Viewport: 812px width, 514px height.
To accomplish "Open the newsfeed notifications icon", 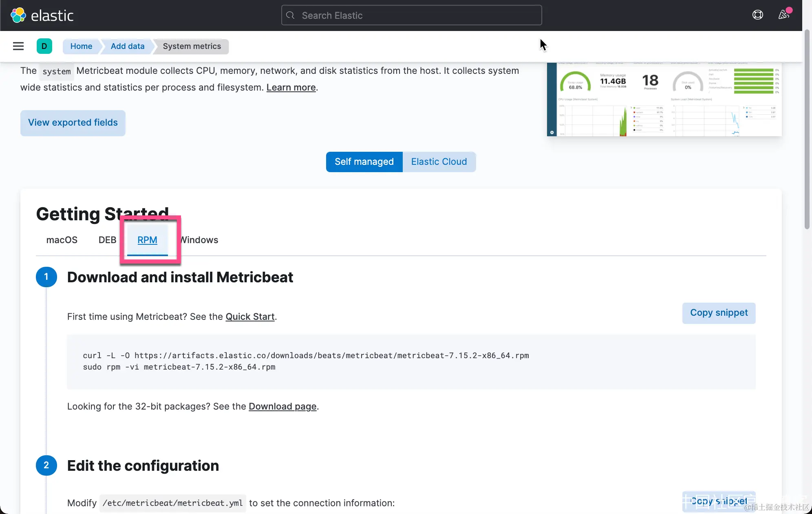I will 783,15.
